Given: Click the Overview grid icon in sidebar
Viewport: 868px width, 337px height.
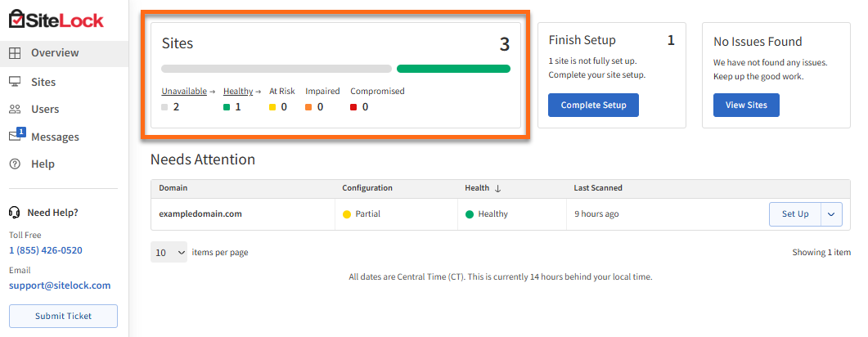Looking at the screenshot, I should (15, 53).
